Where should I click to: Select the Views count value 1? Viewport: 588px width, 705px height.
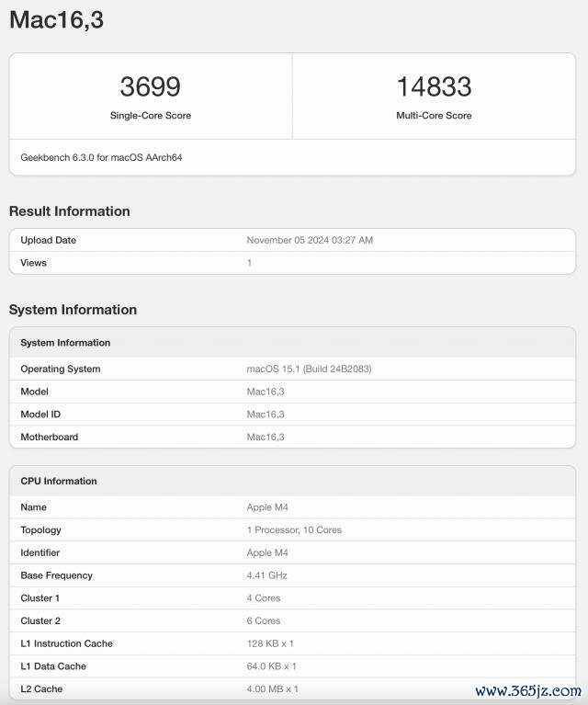pyautogui.click(x=249, y=263)
